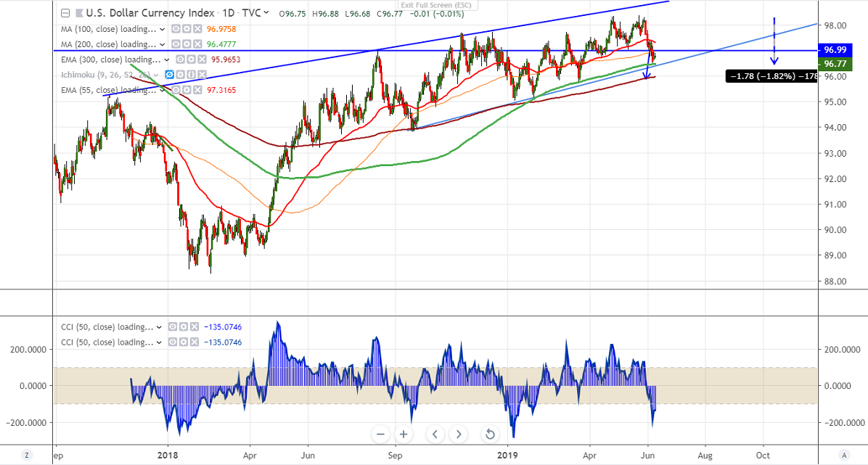Open settings for EMA (300, close)

[189, 59]
